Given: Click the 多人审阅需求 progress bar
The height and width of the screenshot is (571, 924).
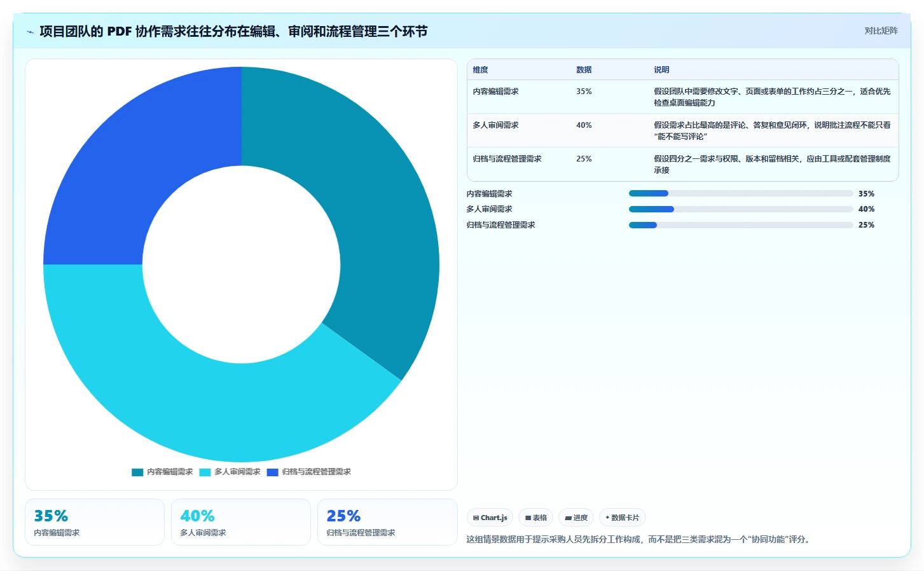Looking at the screenshot, I should tap(741, 209).
